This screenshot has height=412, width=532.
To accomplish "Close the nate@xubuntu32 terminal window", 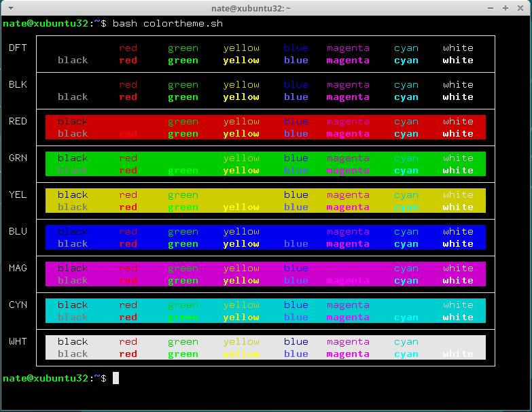I will coord(520,7).
